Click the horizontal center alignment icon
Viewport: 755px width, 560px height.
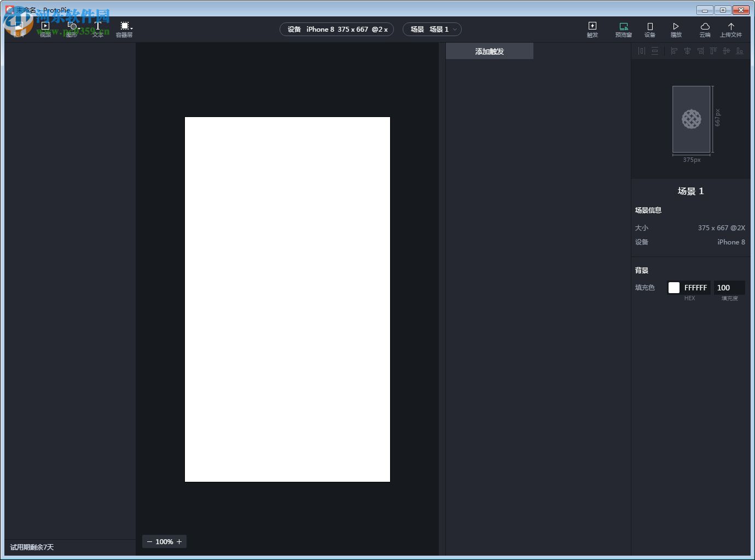click(x=687, y=50)
